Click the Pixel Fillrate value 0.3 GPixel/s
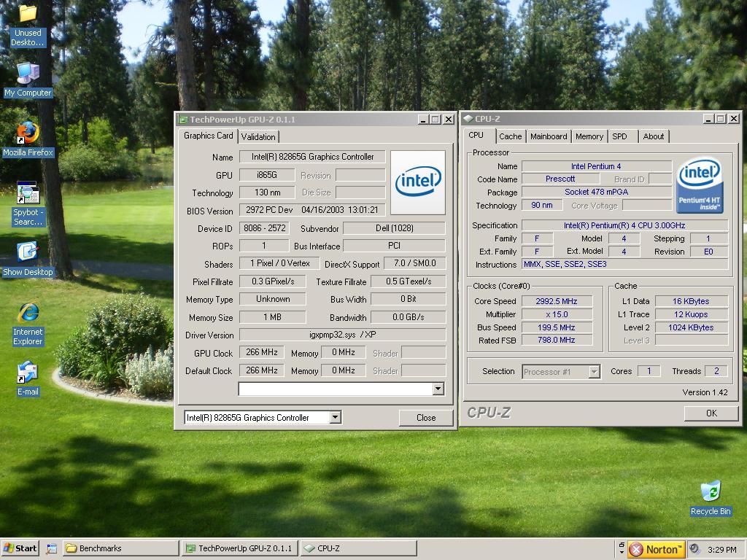This screenshot has width=747, height=560. (x=273, y=281)
